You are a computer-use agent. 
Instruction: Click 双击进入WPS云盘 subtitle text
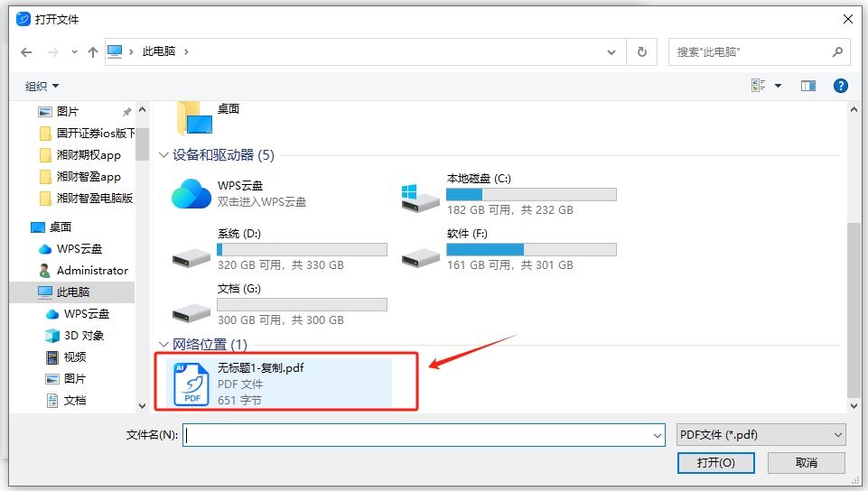click(261, 202)
